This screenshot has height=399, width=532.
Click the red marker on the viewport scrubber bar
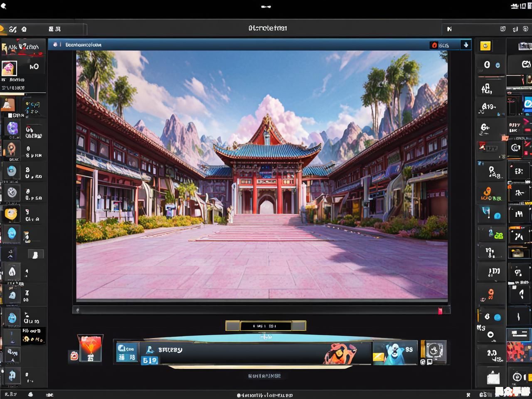(440, 310)
